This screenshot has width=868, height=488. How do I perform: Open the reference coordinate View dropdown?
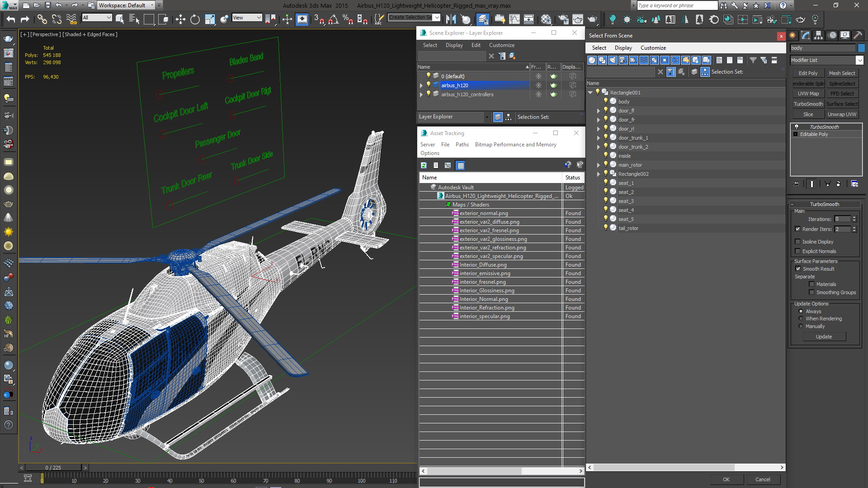[247, 18]
